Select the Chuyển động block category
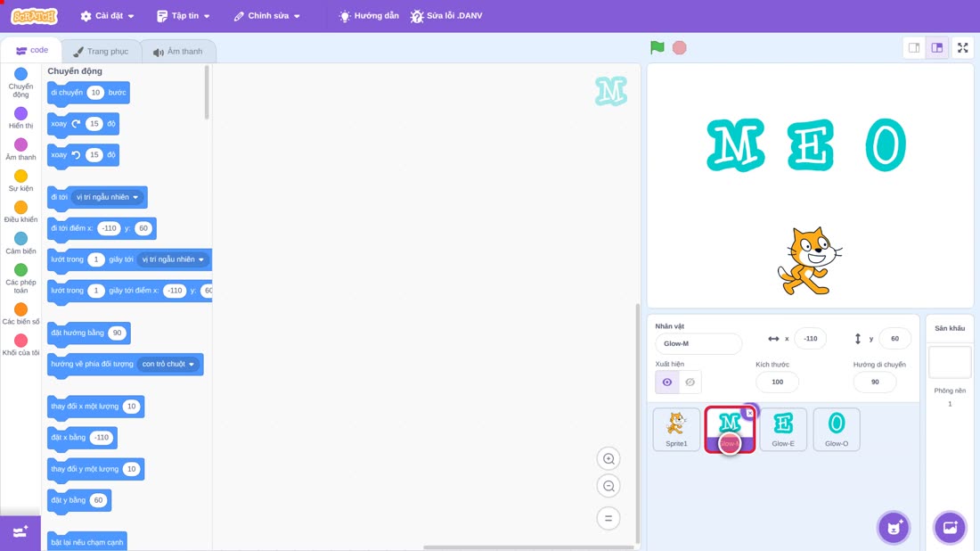980x551 pixels. pyautogui.click(x=20, y=83)
